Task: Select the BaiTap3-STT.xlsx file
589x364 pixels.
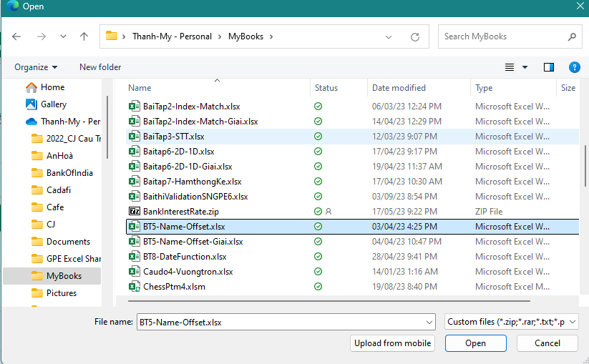Action: click(x=173, y=137)
